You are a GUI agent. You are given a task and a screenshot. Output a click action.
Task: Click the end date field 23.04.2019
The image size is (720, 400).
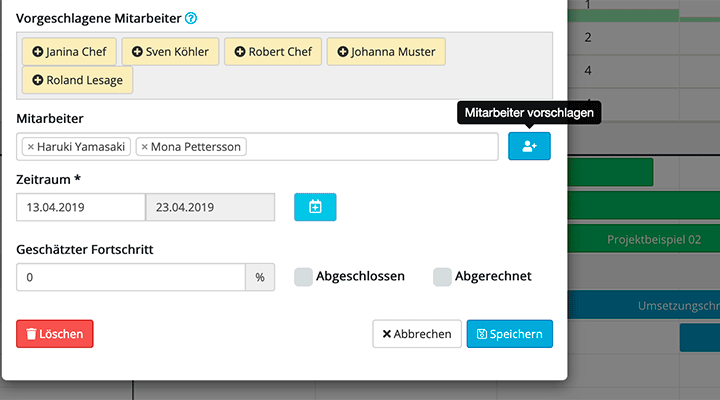(x=210, y=207)
